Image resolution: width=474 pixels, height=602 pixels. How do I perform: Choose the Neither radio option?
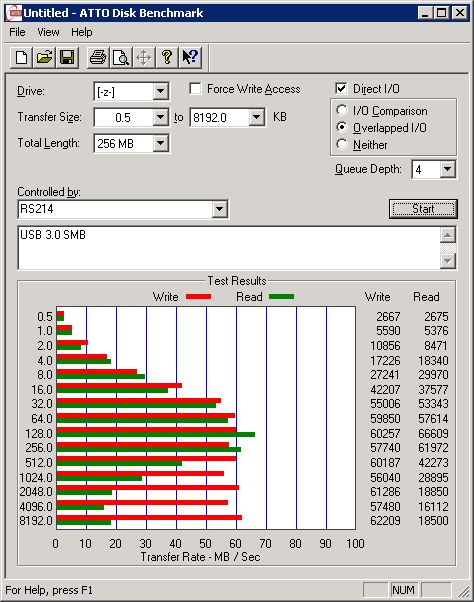(341, 144)
